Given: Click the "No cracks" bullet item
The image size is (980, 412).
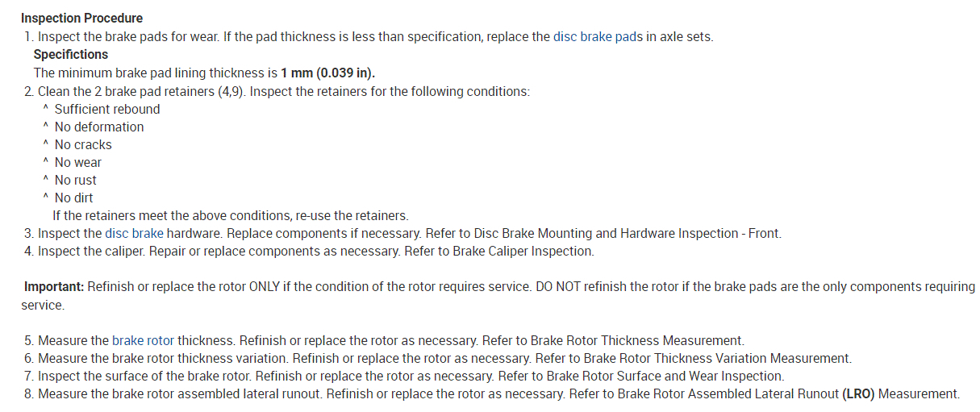Looking at the screenshot, I should click(83, 144).
